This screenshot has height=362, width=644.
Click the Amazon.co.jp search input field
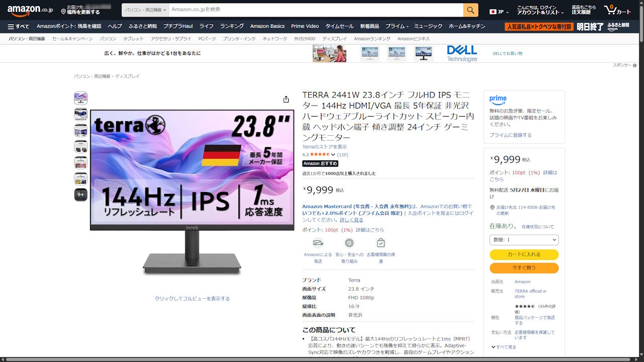tap(316, 10)
